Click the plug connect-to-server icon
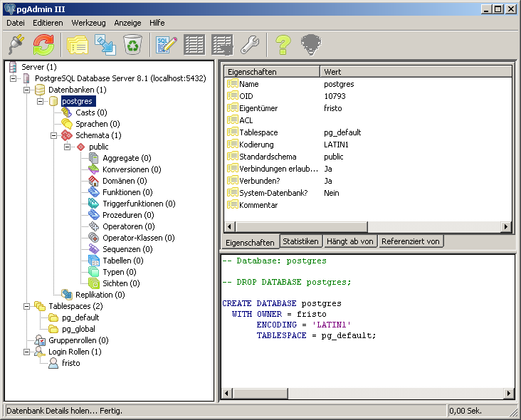Viewport: 521px width, 420px height. coord(16,45)
